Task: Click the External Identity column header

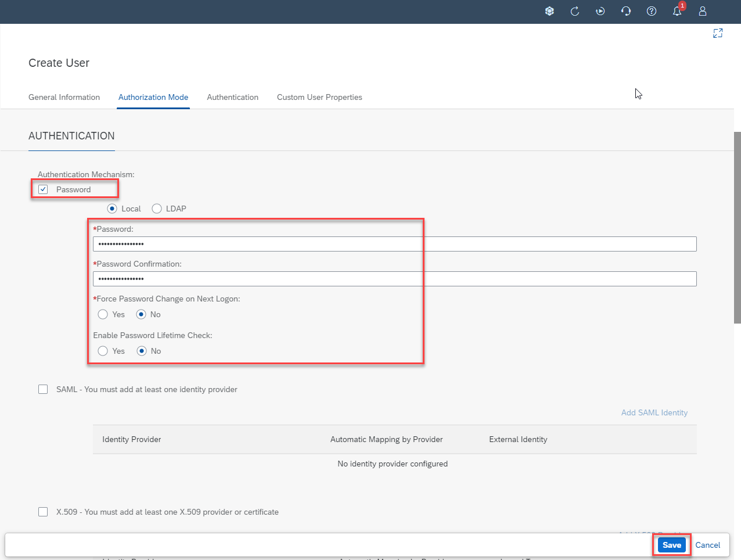Action: point(518,439)
